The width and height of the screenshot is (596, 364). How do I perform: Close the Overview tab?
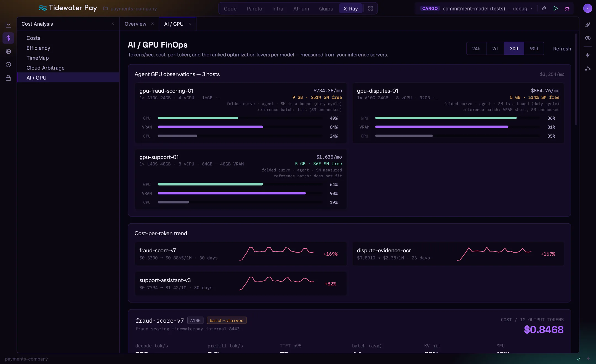click(153, 24)
